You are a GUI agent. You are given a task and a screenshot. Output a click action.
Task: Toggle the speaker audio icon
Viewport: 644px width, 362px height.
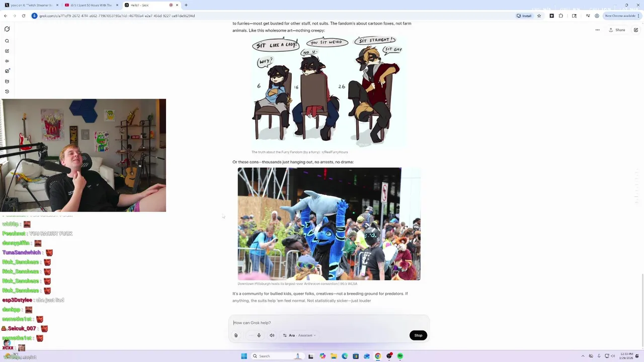pyautogui.click(x=272, y=335)
